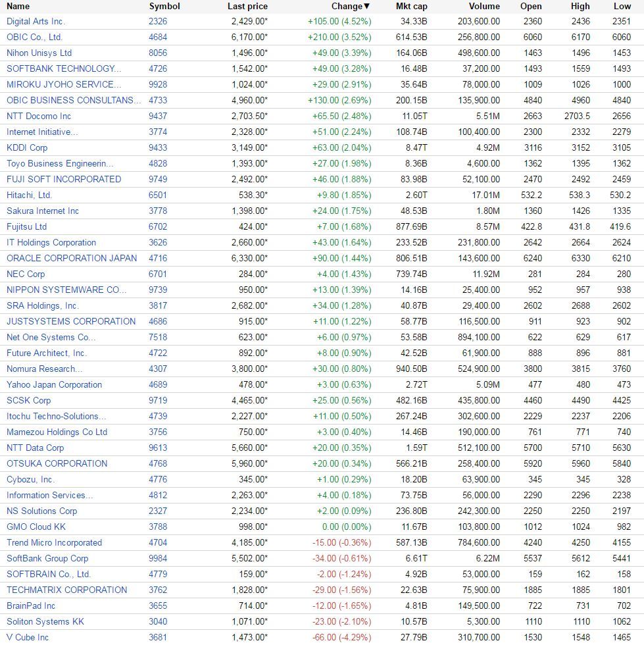Select change value -66.00 (-4.29%)

click(342, 637)
